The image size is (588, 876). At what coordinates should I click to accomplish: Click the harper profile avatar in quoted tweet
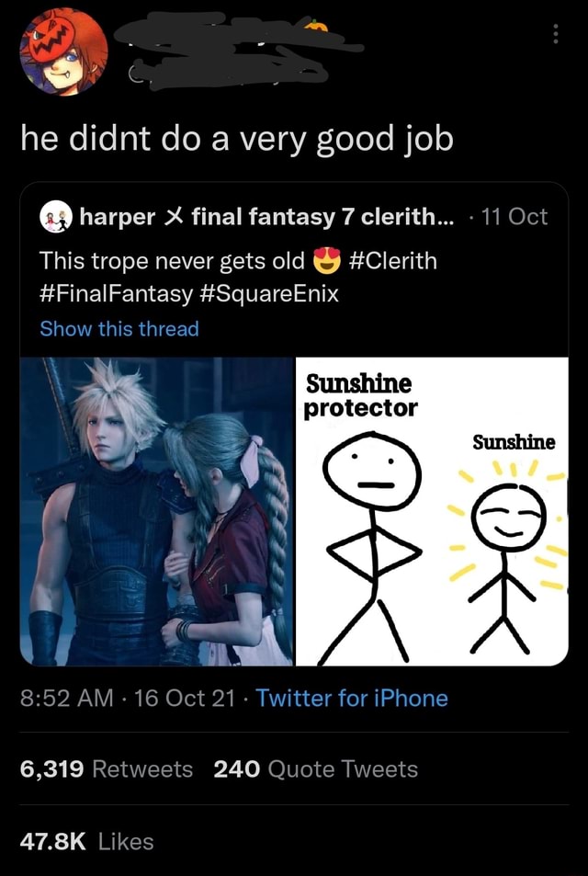(x=53, y=217)
